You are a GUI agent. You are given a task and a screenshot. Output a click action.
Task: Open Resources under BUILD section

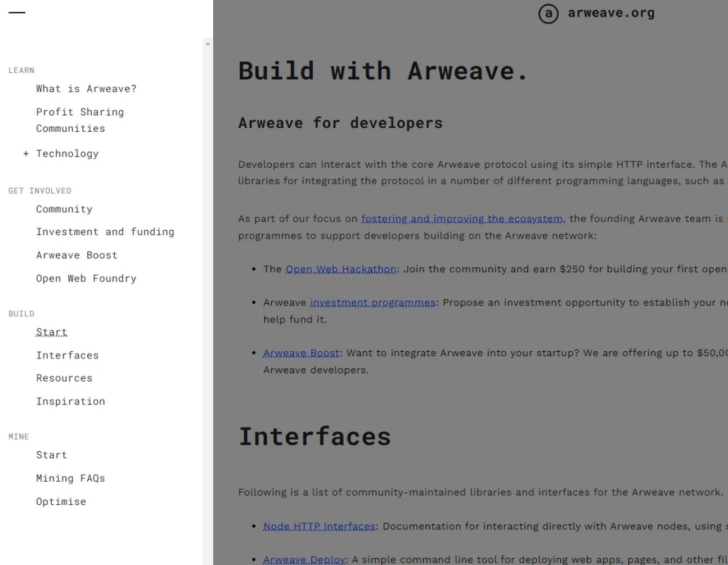coord(64,378)
